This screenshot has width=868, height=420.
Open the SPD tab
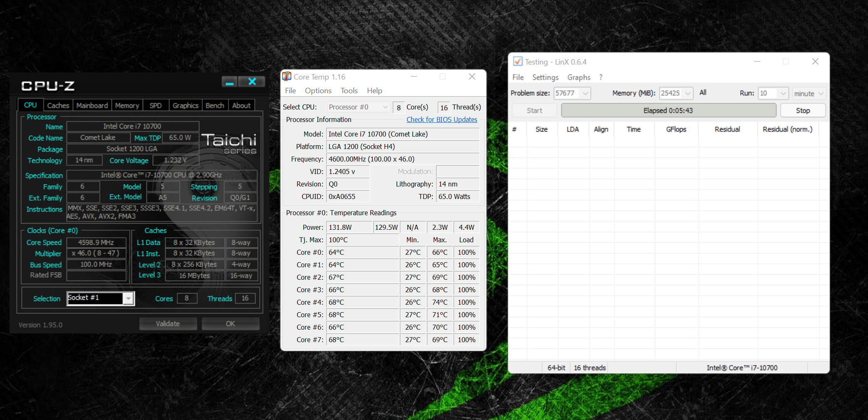(156, 106)
